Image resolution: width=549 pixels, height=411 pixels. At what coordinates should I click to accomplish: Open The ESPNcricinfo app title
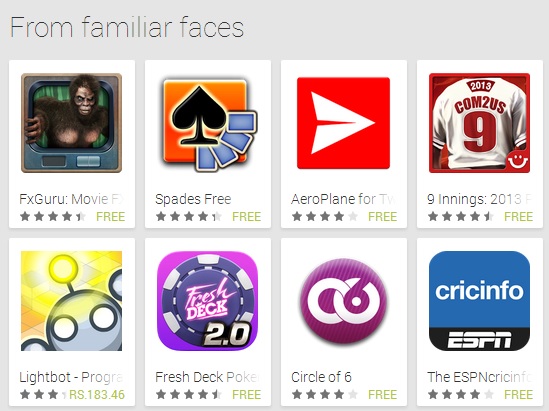[x=479, y=377]
